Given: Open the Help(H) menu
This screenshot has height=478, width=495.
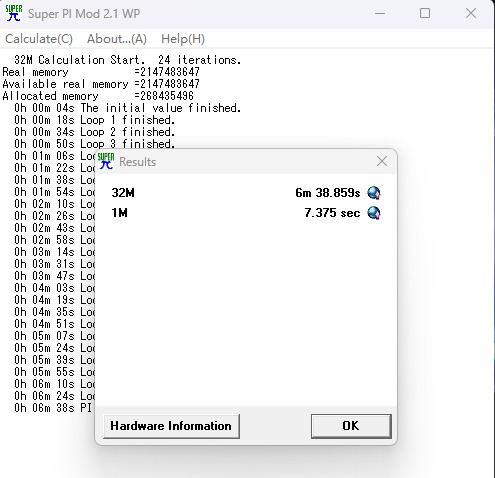Looking at the screenshot, I should [x=183, y=39].
